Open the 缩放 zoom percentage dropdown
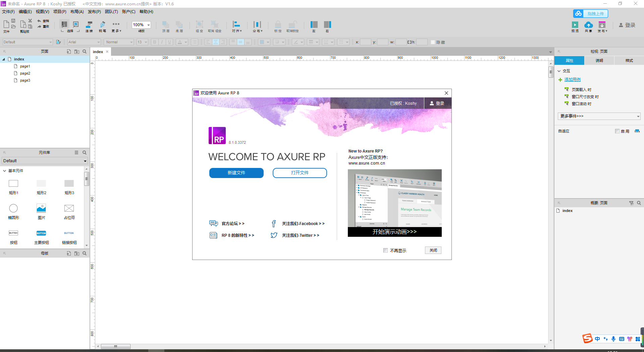This screenshot has height=352, width=644. pos(149,25)
